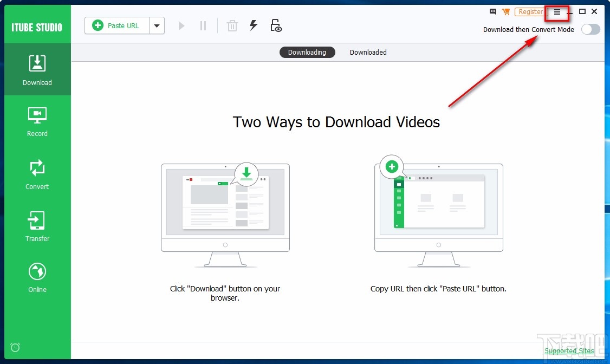Click the lightning high-speed download icon
Image resolution: width=610 pixels, height=364 pixels.
tap(254, 25)
